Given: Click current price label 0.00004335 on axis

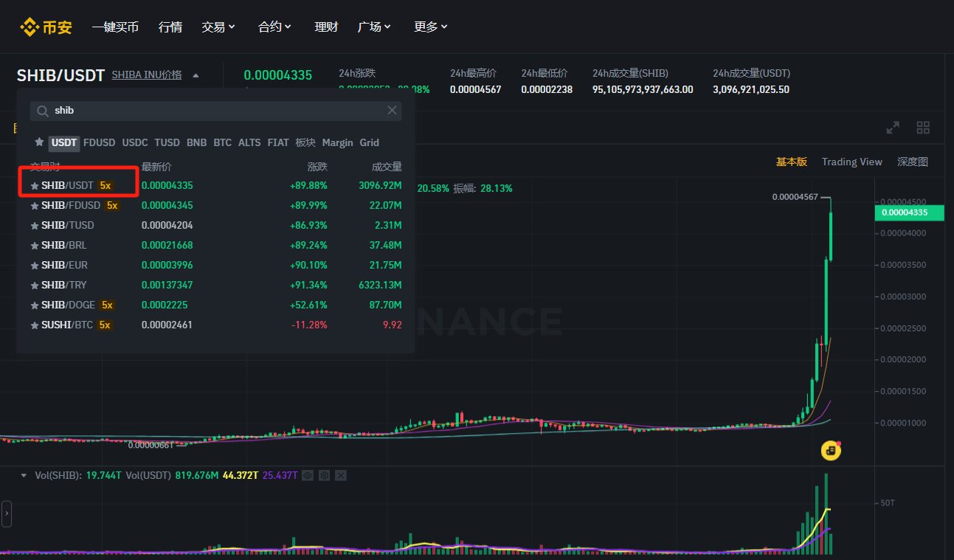Looking at the screenshot, I should (909, 213).
